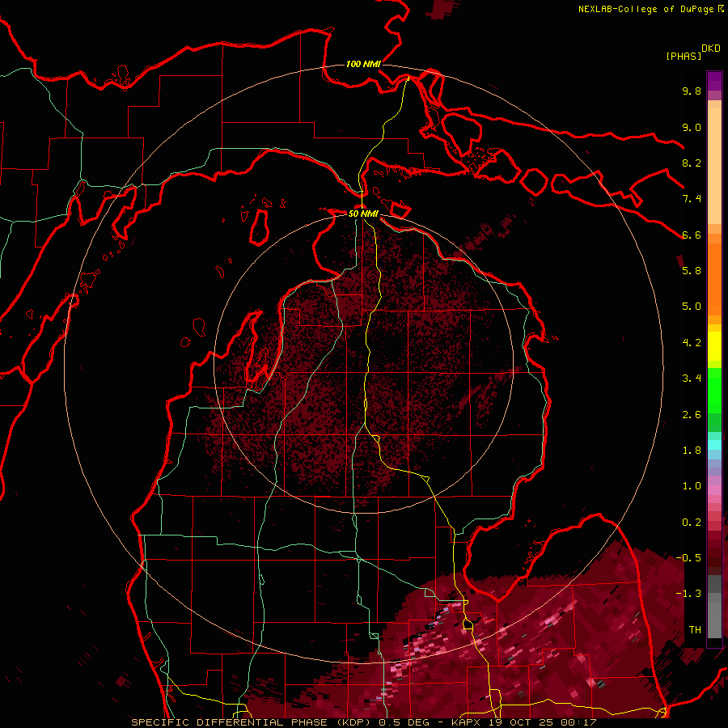The height and width of the screenshot is (728, 728).
Task: Click the -1.3 scale value
Action: tap(688, 594)
